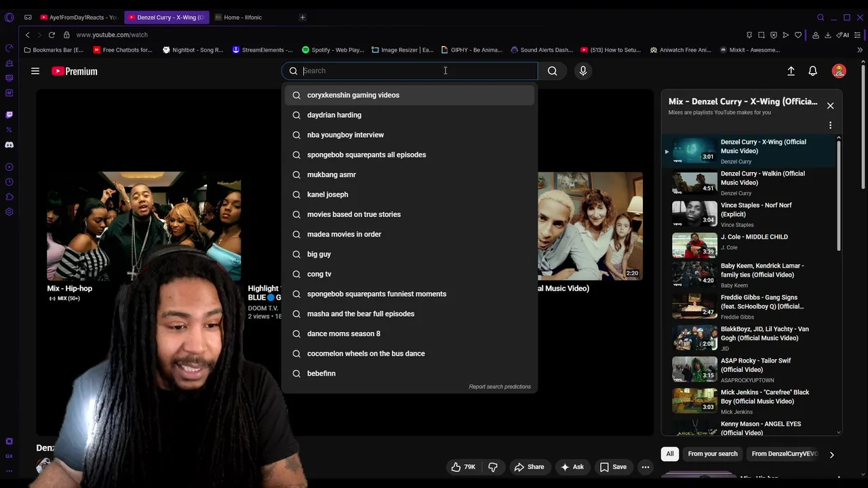Choose suggestion 'madea movies in order'

[x=410, y=235]
